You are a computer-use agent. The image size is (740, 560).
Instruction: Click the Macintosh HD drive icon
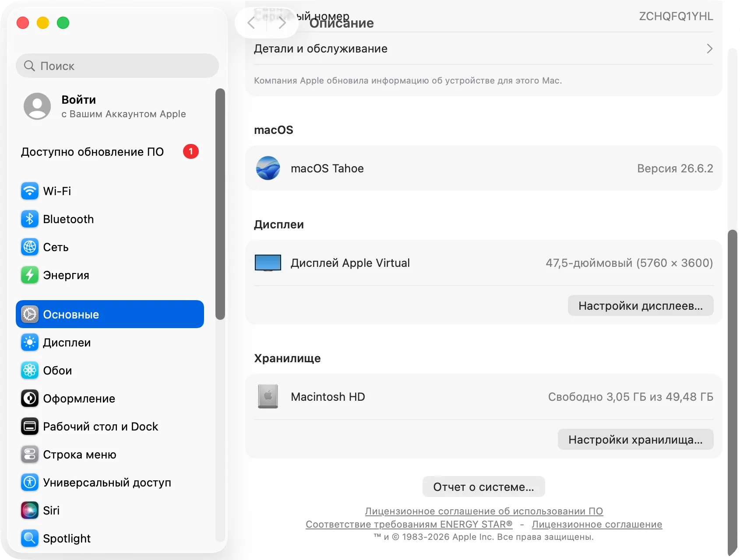(x=268, y=396)
